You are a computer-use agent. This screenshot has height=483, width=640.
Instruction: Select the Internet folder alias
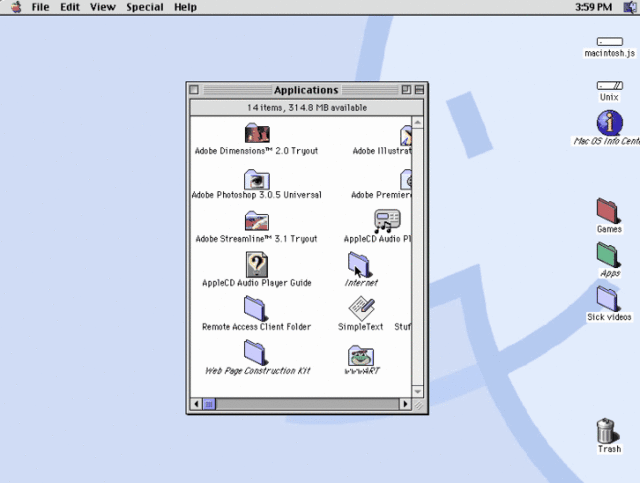(359, 265)
